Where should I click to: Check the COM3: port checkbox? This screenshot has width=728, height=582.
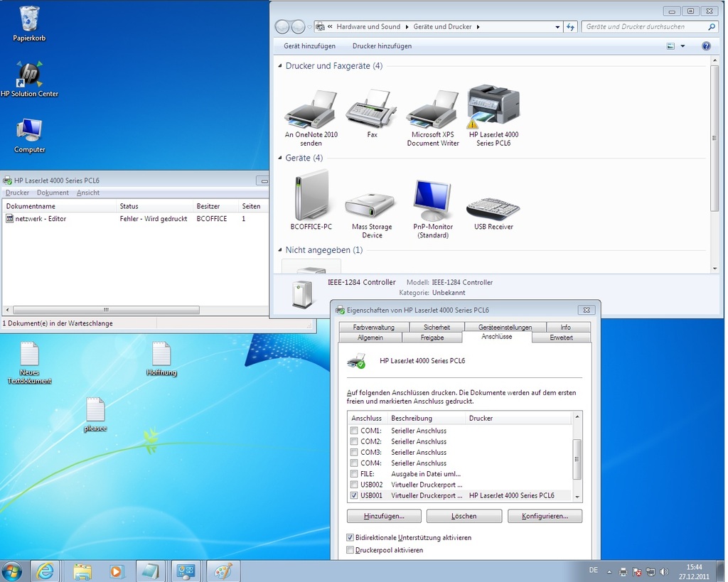[354, 452]
